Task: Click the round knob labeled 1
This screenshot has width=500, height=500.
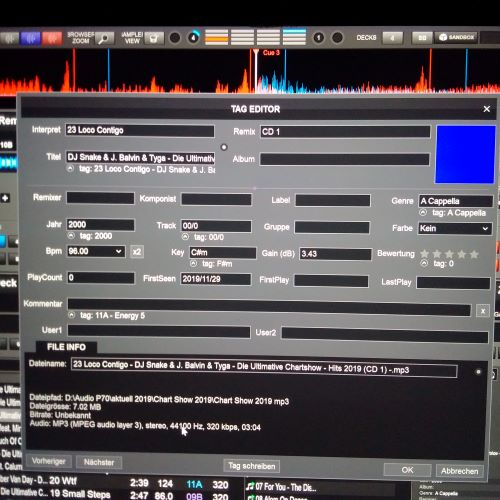Action: coord(319,38)
